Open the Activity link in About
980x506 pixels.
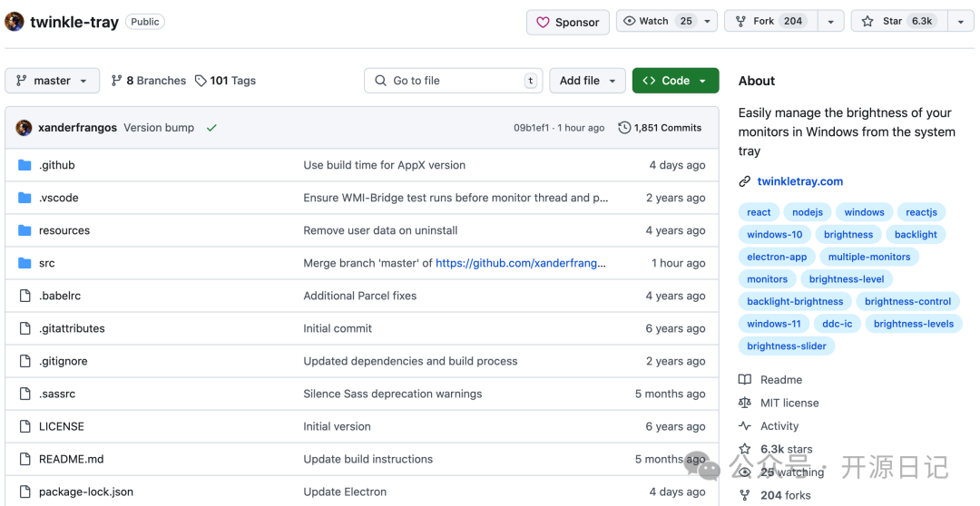pos(779,426)
